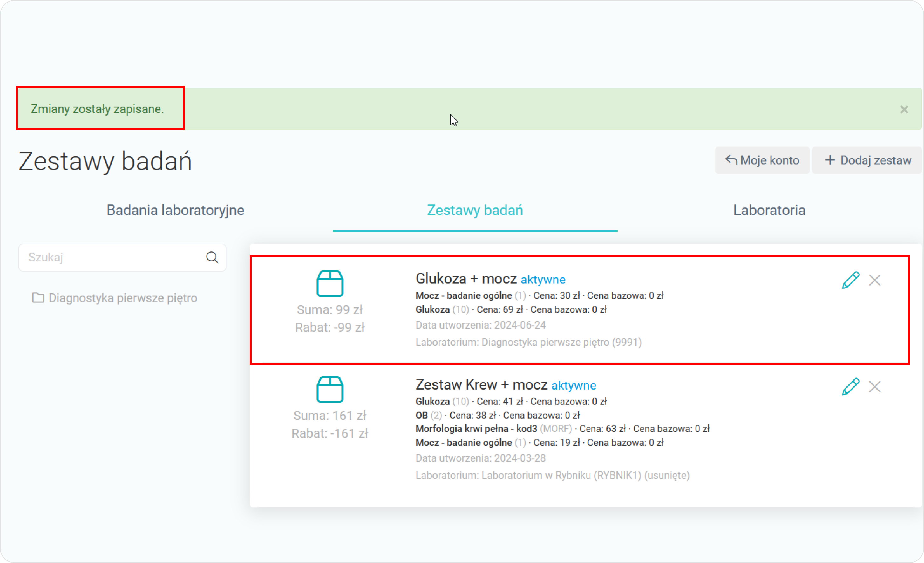Viewport: 924px width, 563px height.
Task: Click 'Suma: 161 zł' text
Action: tap(330, 416)
